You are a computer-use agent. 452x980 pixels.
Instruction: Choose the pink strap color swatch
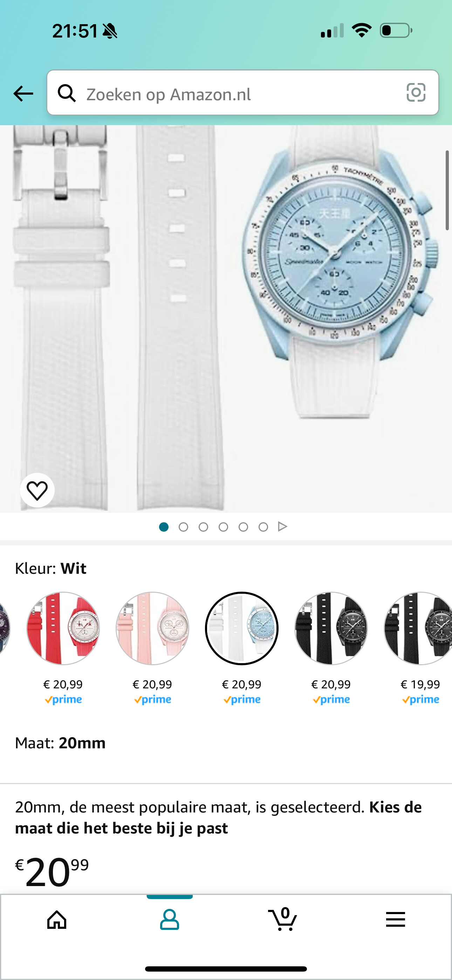tap(152, 628)
